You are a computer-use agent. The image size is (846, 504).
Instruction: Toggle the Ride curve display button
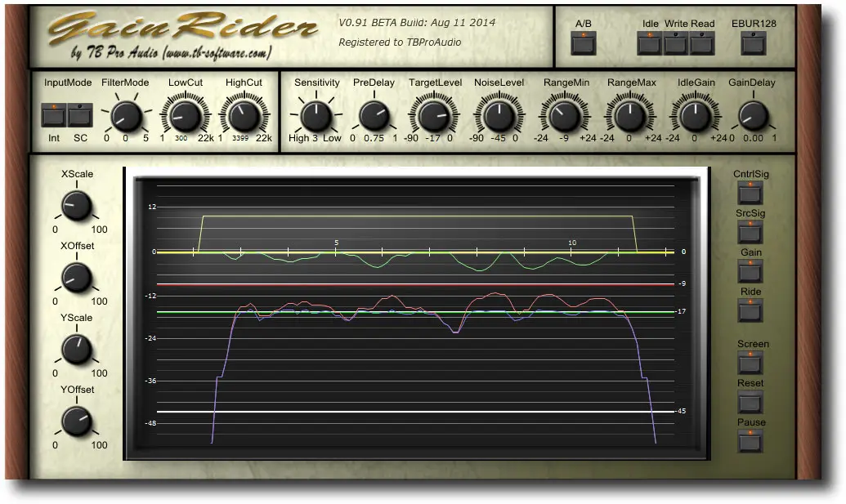point(750,311)
